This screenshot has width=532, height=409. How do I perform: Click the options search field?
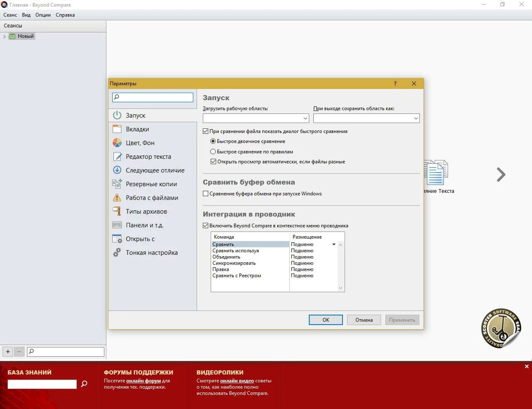click(x=153, y=97)
